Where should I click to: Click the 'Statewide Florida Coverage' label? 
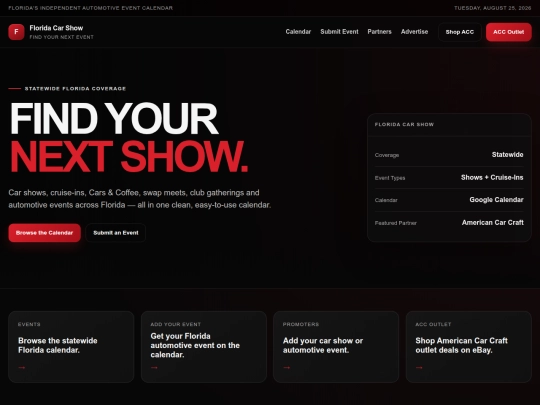(x=75, y=89)
